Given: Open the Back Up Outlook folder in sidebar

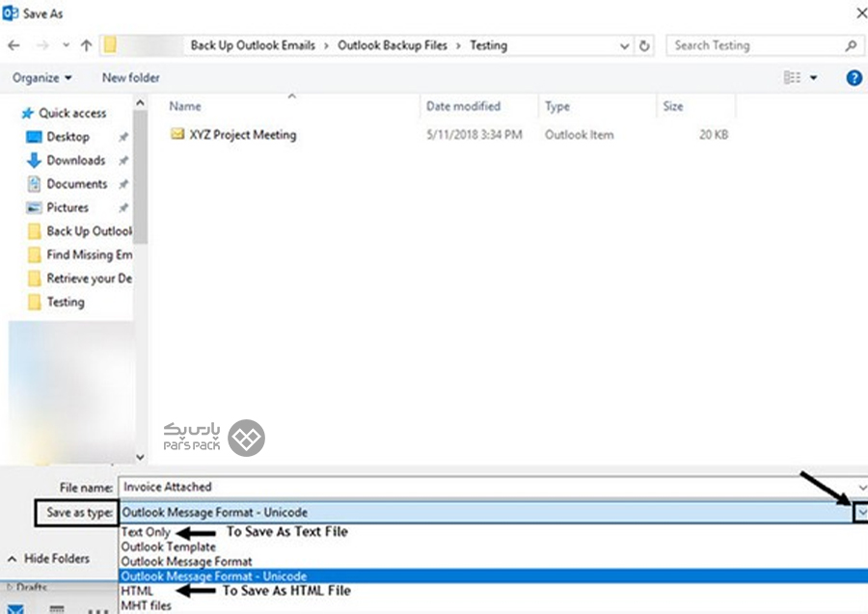Looking at the screenshot, I should click(80, 231).
